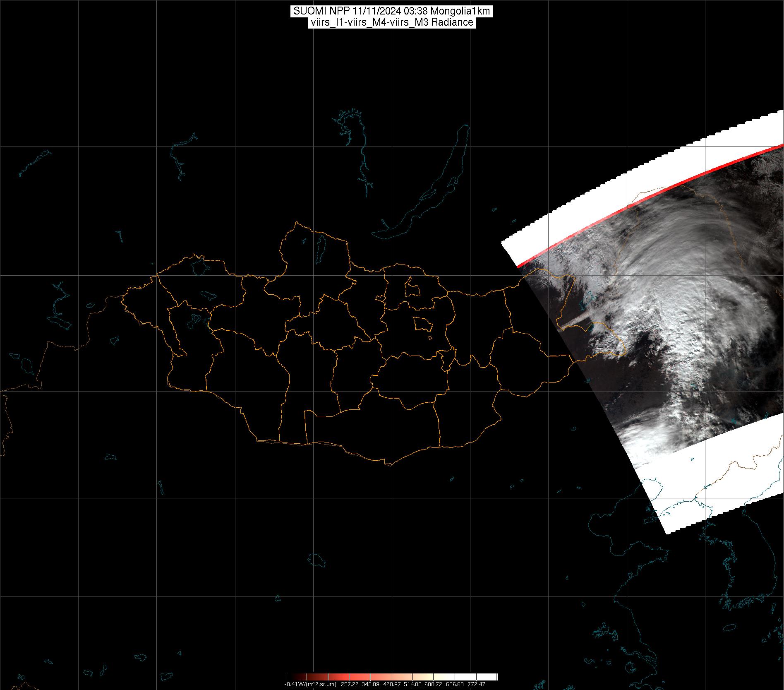Image resolution: width=784 pixels, height=690 pixels.
Task: Click the viirs Radiance band subtitle
Action: [391, 22]
